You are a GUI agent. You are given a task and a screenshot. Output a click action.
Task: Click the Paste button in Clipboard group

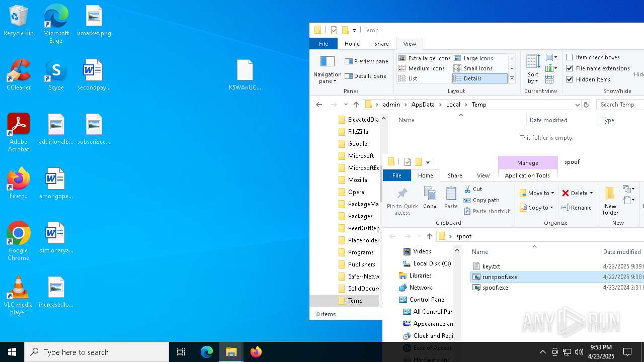coord(451,198)
